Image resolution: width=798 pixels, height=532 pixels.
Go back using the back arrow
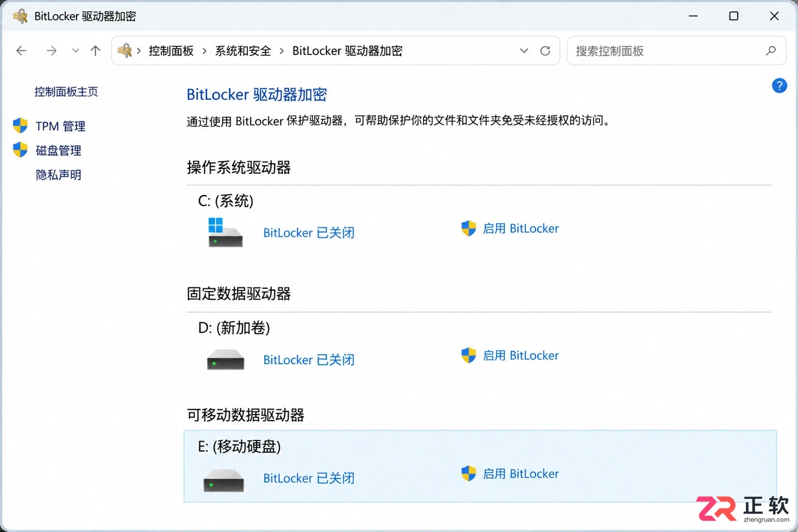21,51
